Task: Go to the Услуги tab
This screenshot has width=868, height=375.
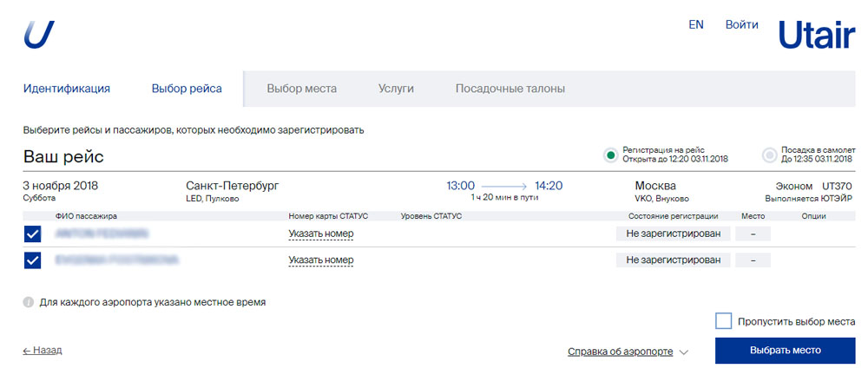Action: [396, 89]
